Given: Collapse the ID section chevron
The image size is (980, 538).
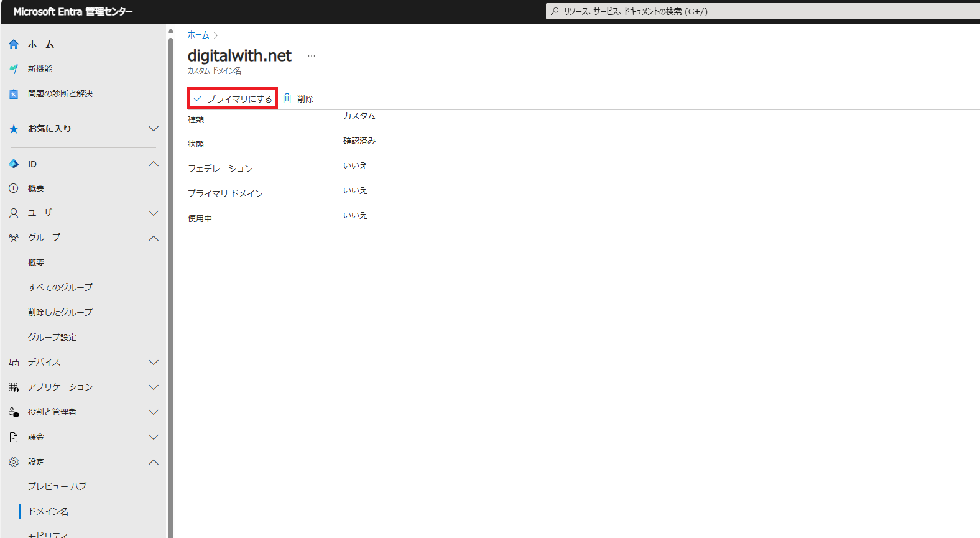Looking at the screenshot, I should [154, 164].
